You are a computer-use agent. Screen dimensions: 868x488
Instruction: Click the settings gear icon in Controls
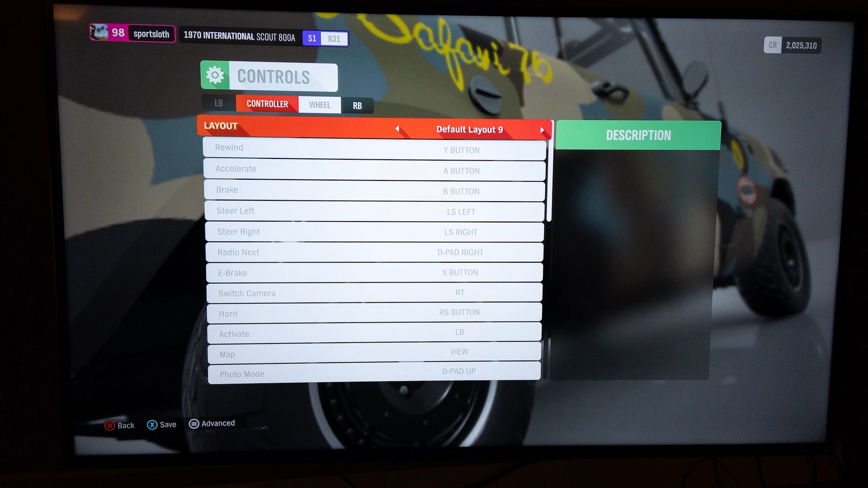(x=215, y=76)
